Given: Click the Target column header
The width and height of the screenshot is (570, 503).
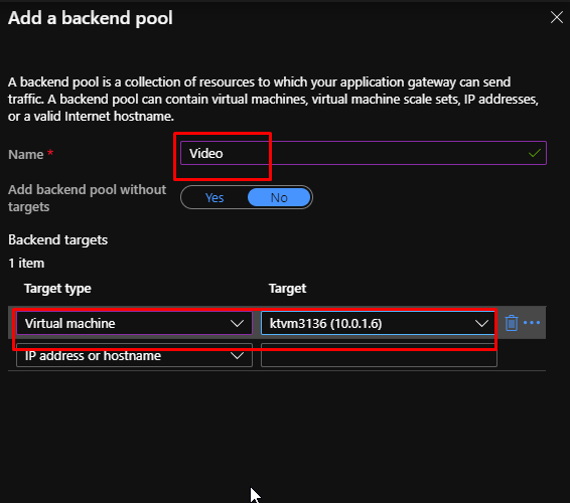Looking at the screenshot, I should pos(287,289).
